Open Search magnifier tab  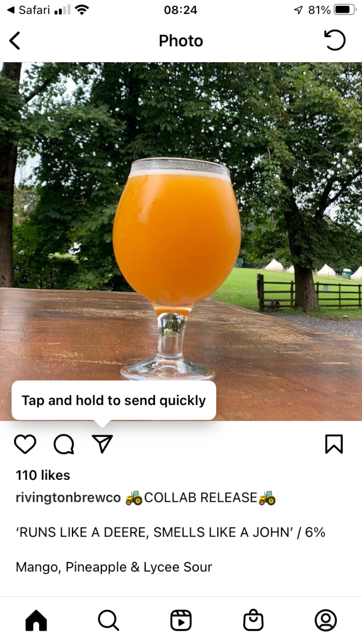108,620
